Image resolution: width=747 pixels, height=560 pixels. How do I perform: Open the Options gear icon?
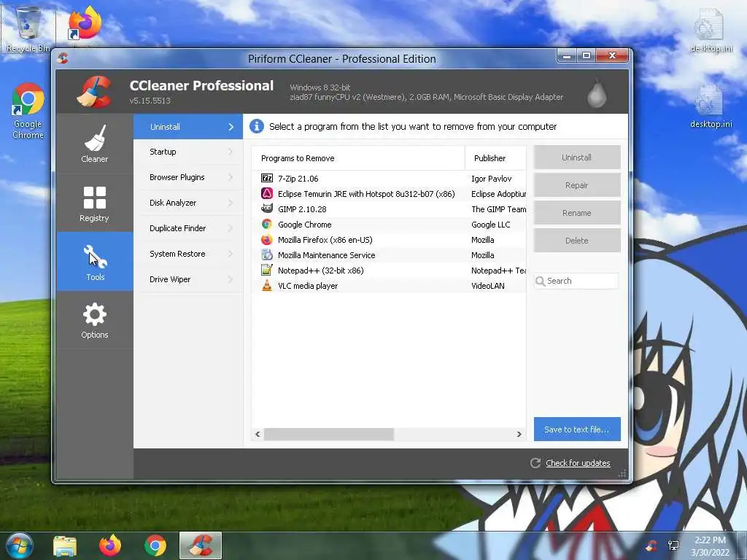tap(95, 314)
